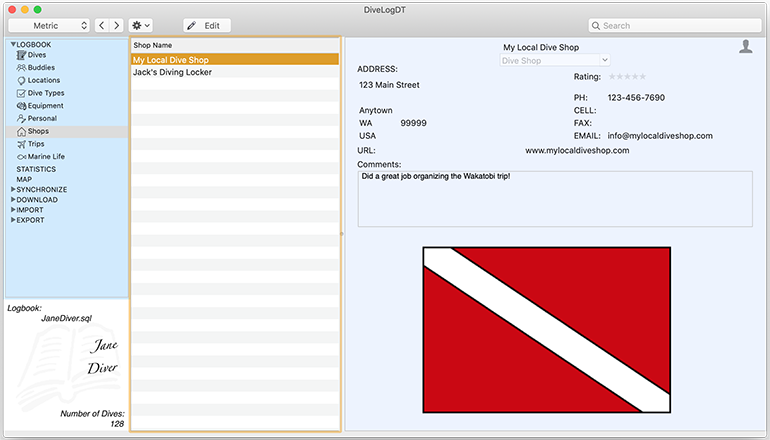
Task: Select the Buddies icon in sidebar
Action: pyautogui.click(x=21, y=68)
